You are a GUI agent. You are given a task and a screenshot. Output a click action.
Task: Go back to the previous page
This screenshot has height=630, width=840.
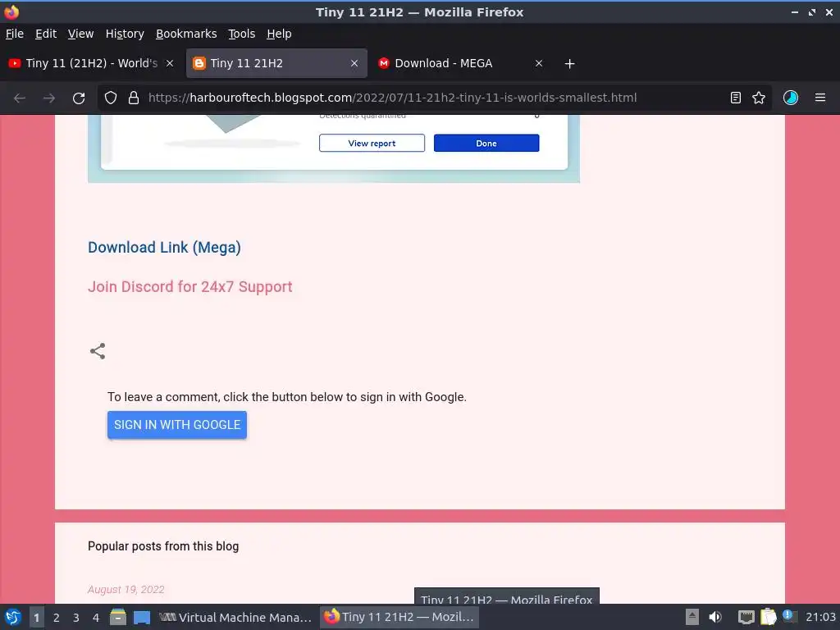pos(20,98)
